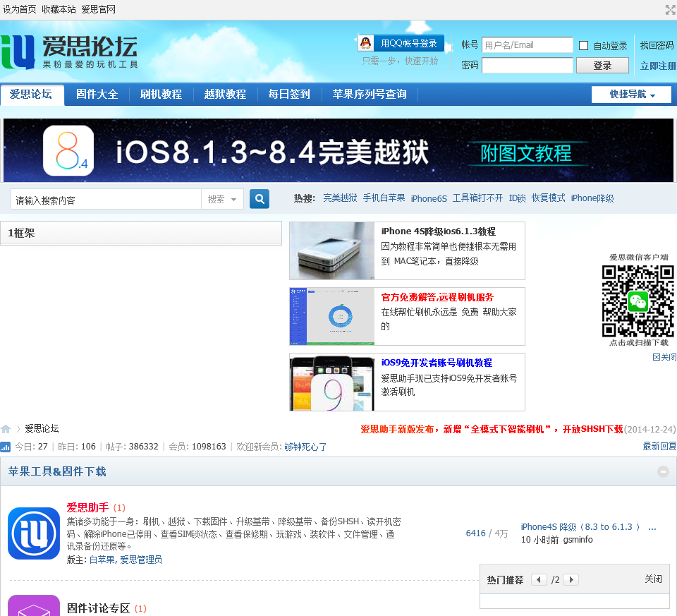Switch to the 爱思论坛 tab

coord(32,95)
